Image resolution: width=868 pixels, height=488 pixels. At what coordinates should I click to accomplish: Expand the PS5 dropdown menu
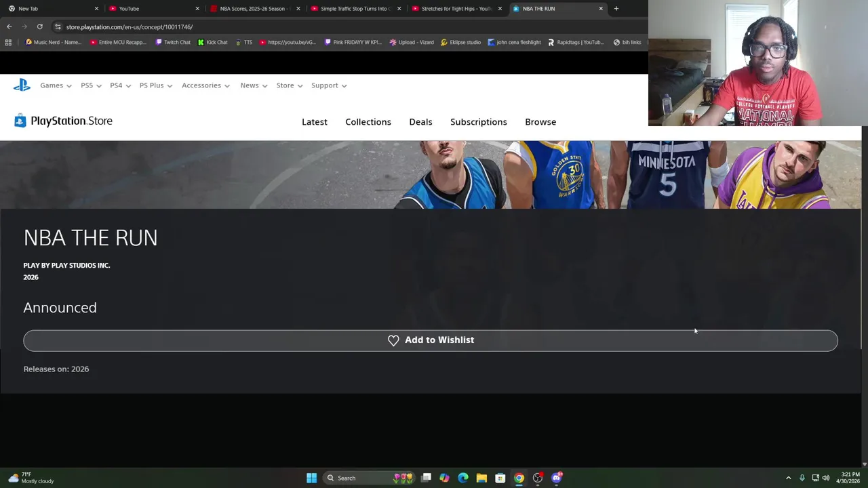coord(92,85)
